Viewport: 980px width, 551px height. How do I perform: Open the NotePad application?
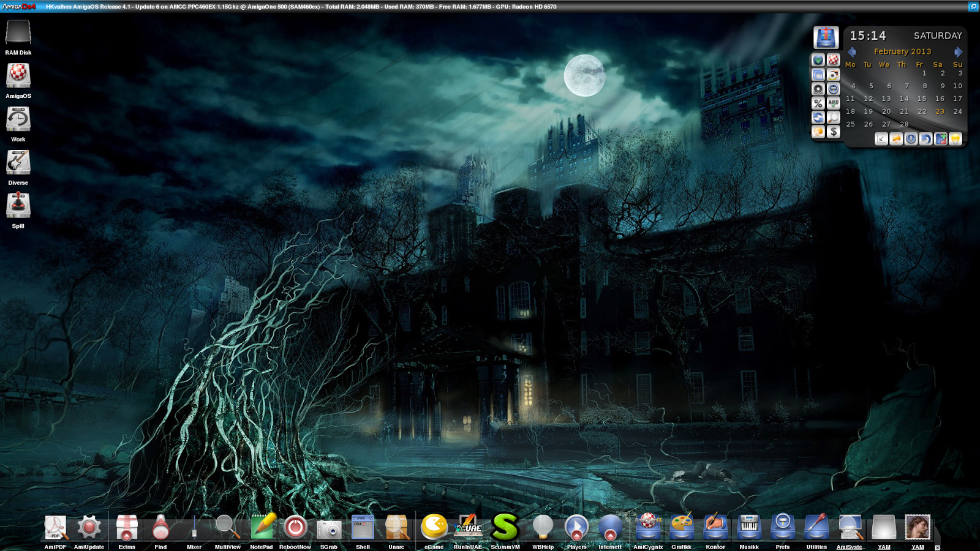click(262, 527)
